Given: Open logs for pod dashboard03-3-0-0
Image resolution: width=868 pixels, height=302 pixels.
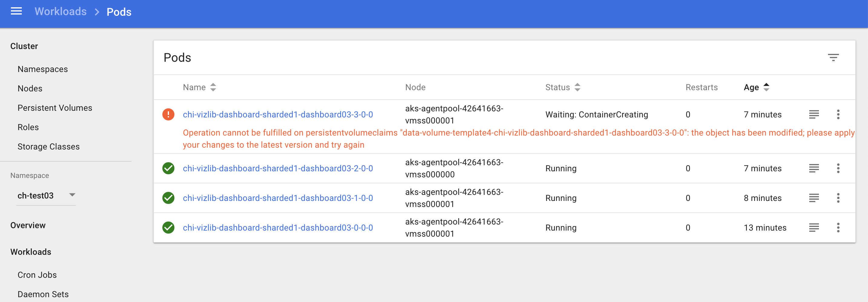Looking at the screenshot, I should click(x=814, y=114).
